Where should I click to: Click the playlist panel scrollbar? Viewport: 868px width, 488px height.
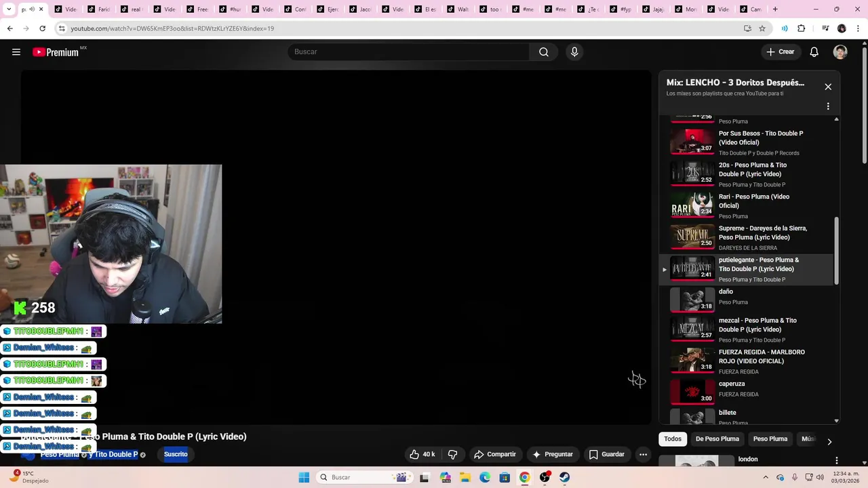(x=836, y=250)
